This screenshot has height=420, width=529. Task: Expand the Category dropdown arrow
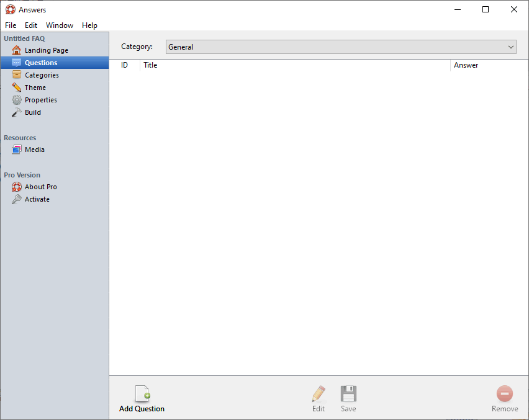click(x=511, y=47)
